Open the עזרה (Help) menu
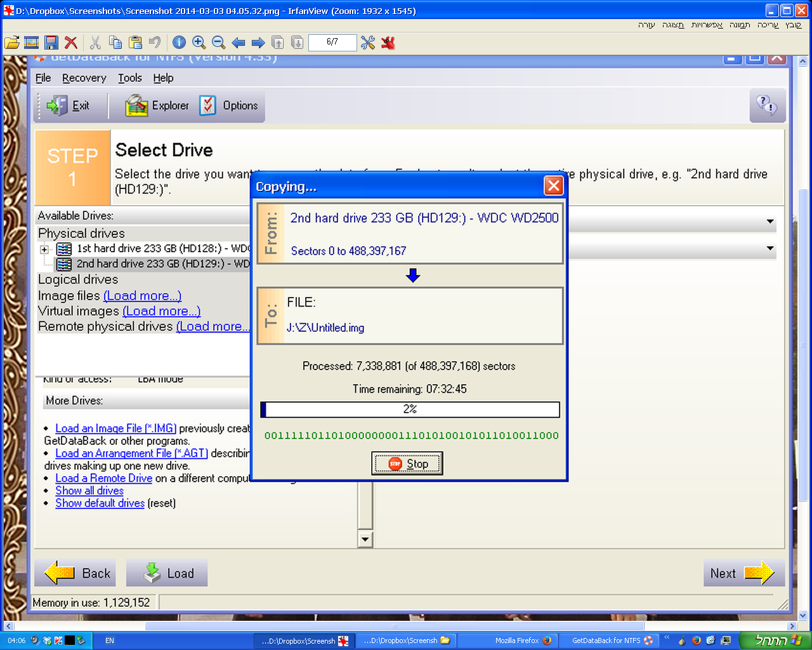 tap(646, 25)
